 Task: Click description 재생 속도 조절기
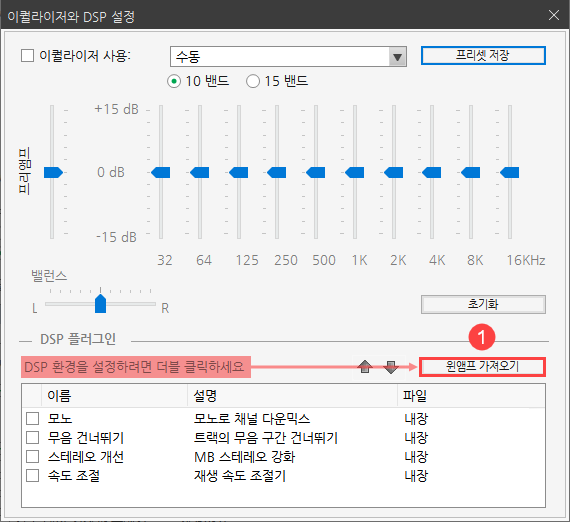tap(240, 475)
